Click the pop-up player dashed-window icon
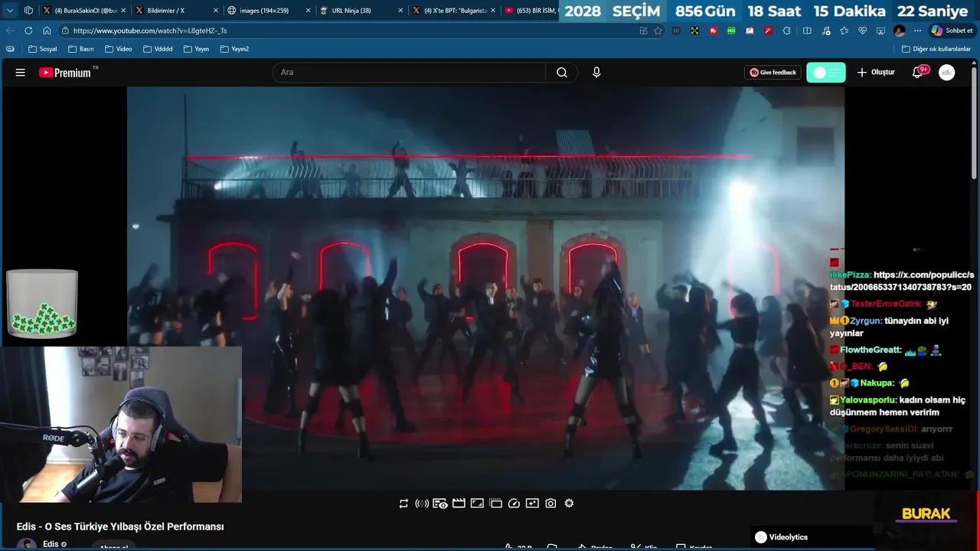Viewport: 980px width, 551px height. pos(495,504)
